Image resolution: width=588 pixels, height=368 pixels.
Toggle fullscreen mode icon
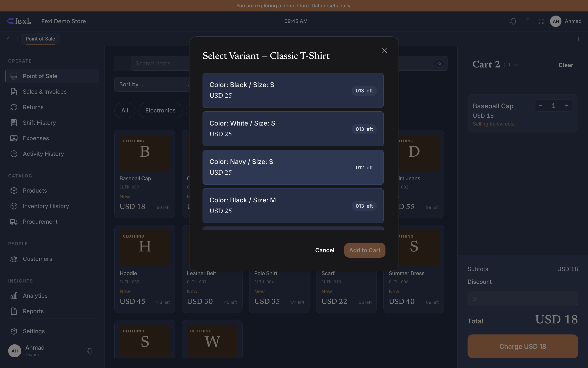[x=541, y=21]
